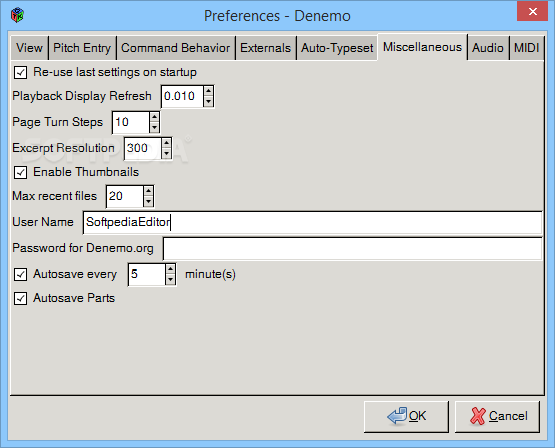Click the Playback Display Refresh field

(183, 96)
